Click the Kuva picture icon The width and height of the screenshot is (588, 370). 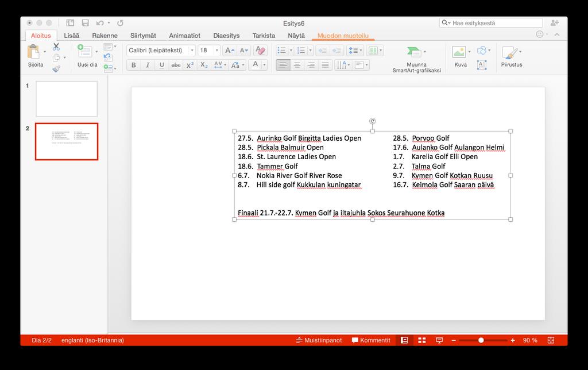pyautogui.click(x=459, y=52)
